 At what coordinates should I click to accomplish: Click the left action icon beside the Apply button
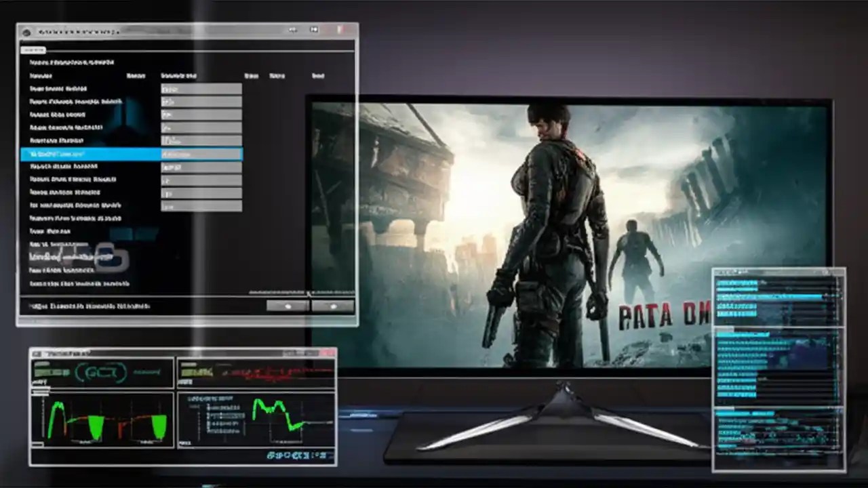tap(288, 306)
